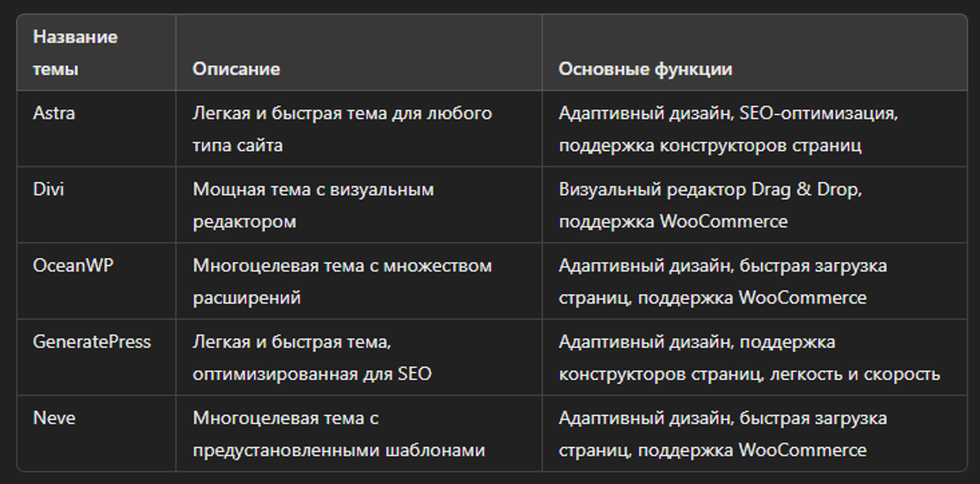Select 'Мощная тема с визуальным редактором' description

[x=359, y=205]
